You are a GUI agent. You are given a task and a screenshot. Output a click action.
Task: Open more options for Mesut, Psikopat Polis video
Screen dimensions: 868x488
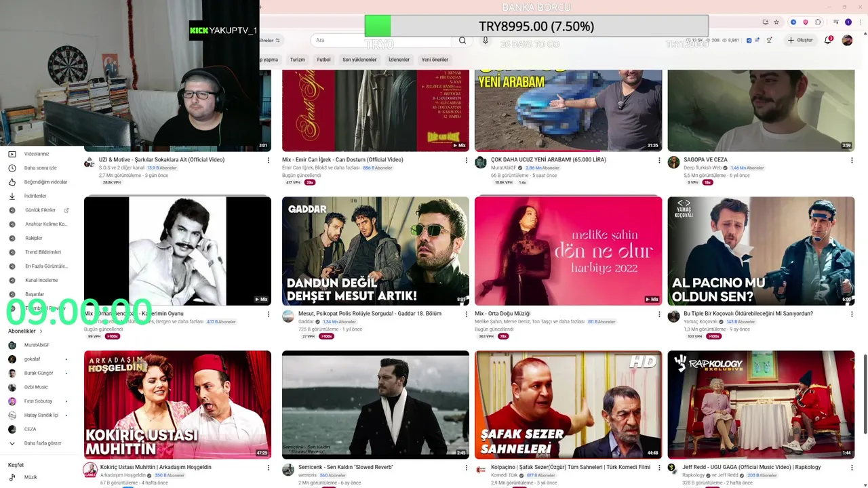click(466, 314)
